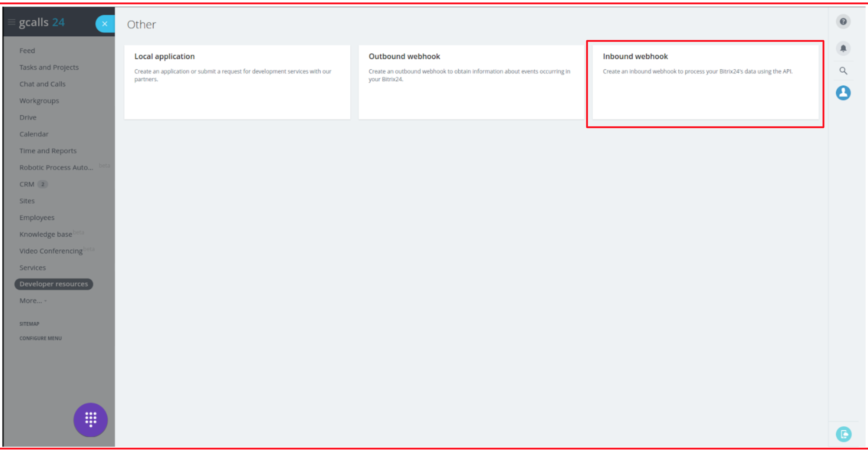Open Chat and Calls section
868x452 pixels.
42,84
